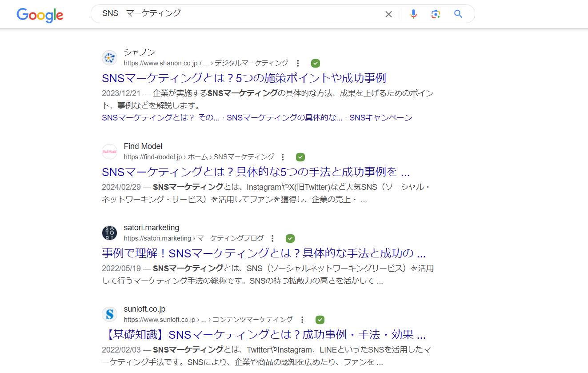Click the Google logo
588x373 pixels.
click(40, 15)
